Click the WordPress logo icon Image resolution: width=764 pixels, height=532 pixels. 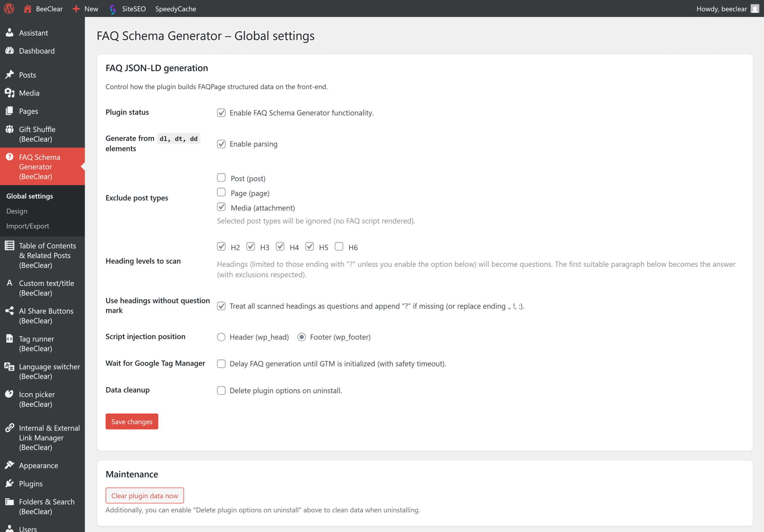(x=9, y=9)
